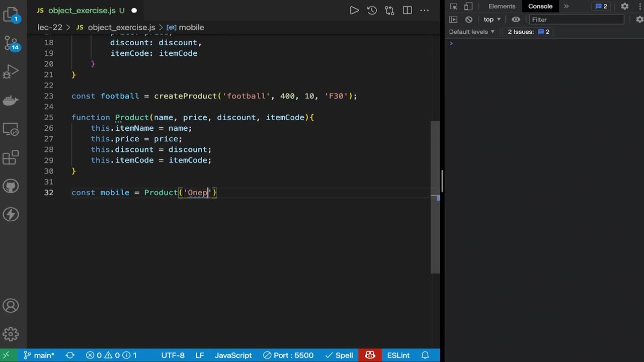Clear the DevTools console
644x362 pixels.
pos(469,20)
